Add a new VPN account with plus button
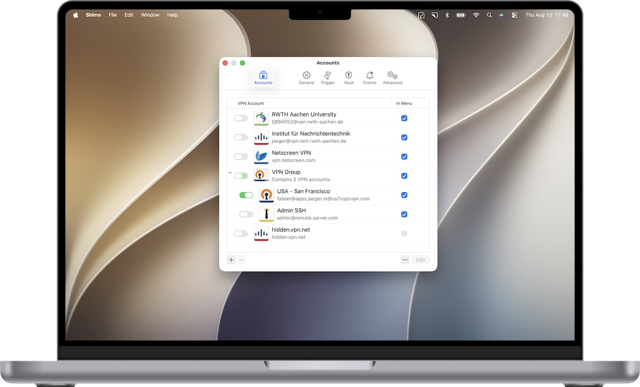This screenshot has width=640, height=387. click(x=231, y=260)
